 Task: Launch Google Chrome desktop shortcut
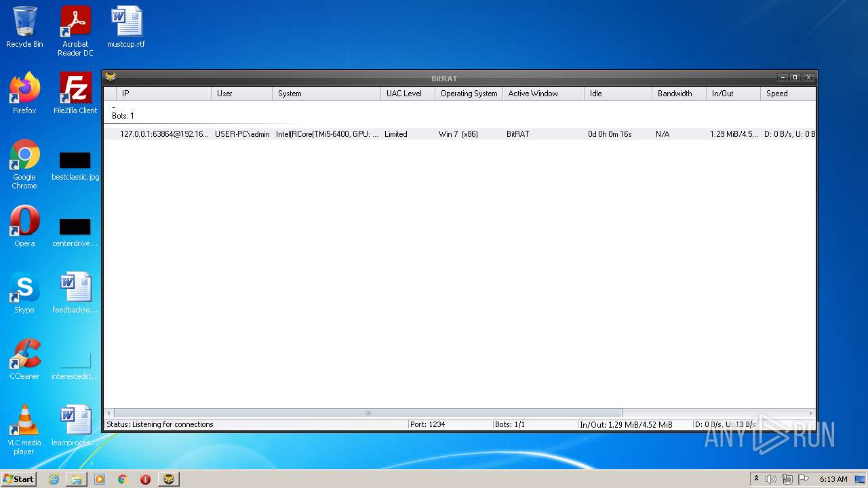coord(24,164)
